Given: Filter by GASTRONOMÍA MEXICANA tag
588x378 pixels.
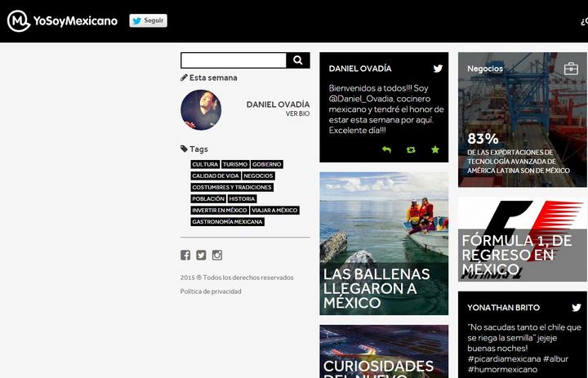Looking at the screenshot, I should (x=228, y=221).
